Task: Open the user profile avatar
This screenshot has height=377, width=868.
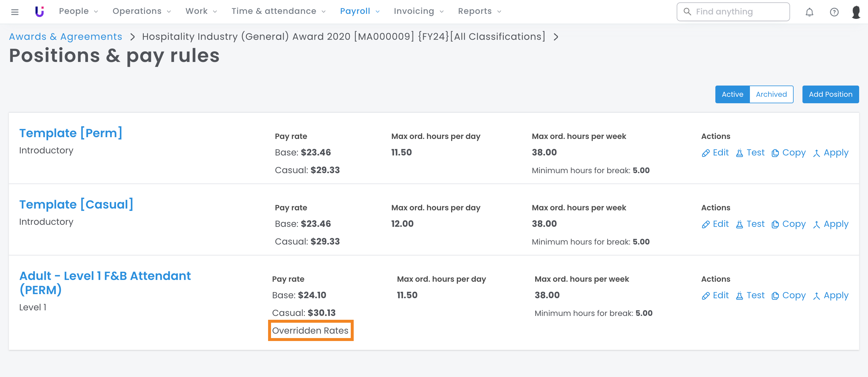Action: point(856,12)
